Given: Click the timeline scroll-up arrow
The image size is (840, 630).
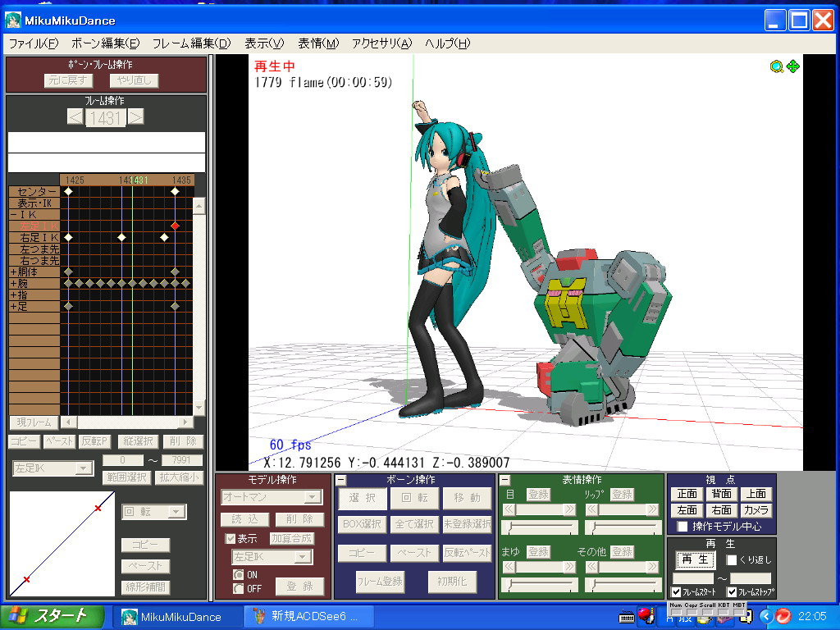Looking at the screenshot, I should tap(199, 206).
